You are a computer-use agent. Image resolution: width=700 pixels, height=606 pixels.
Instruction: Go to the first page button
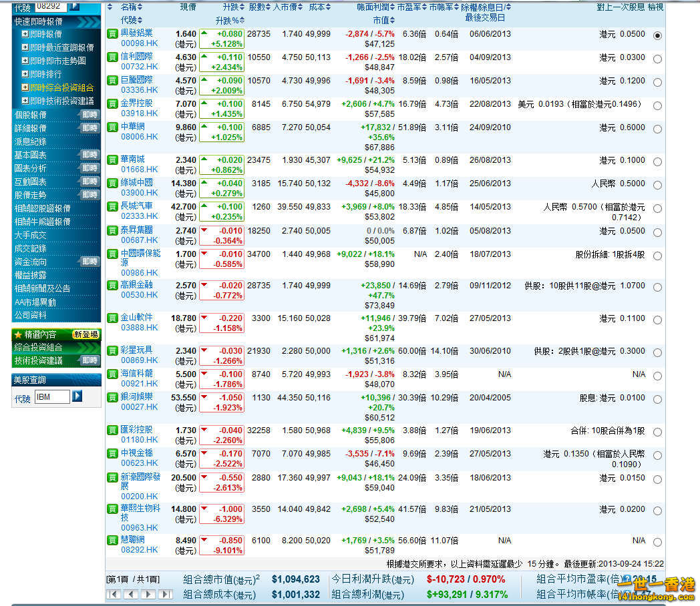pyautogui.click(x=114, y=594)
